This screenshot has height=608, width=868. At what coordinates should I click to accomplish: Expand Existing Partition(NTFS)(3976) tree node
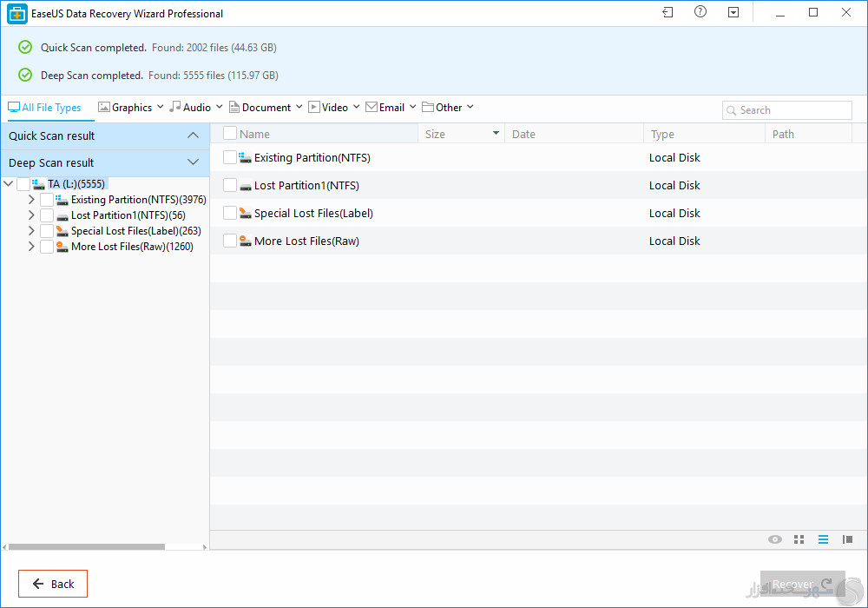(31, 200)
